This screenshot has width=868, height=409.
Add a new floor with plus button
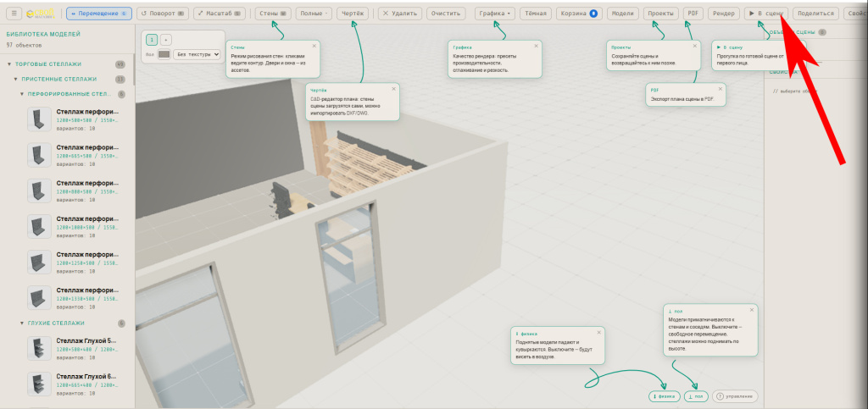coord(166,40)
